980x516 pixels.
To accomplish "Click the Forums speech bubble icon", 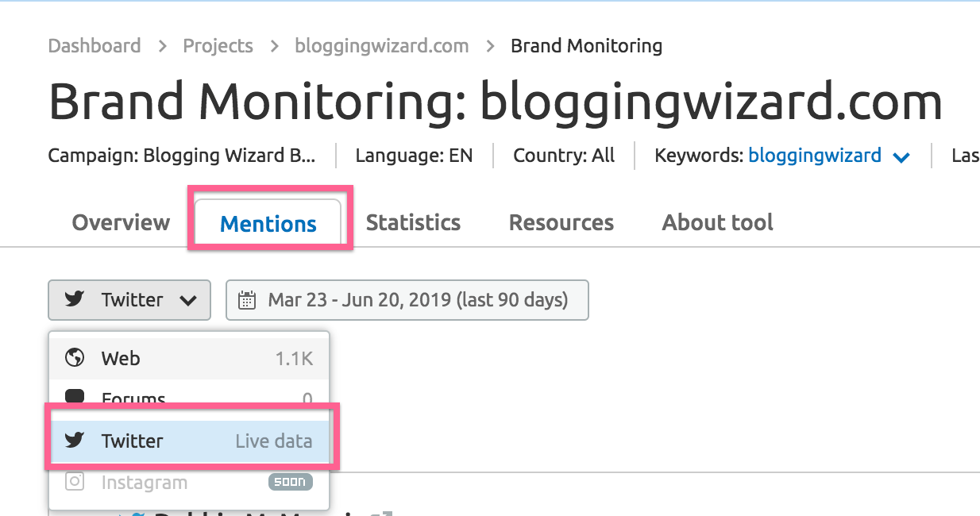I will click(75, 397).
